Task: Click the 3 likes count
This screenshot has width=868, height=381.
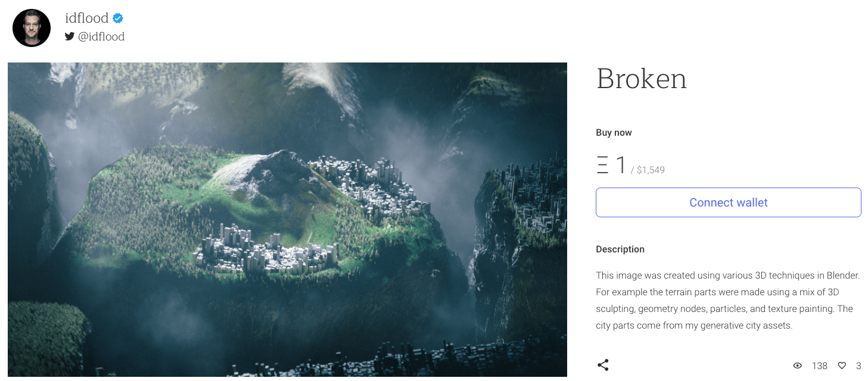Action: coord(858,366)
